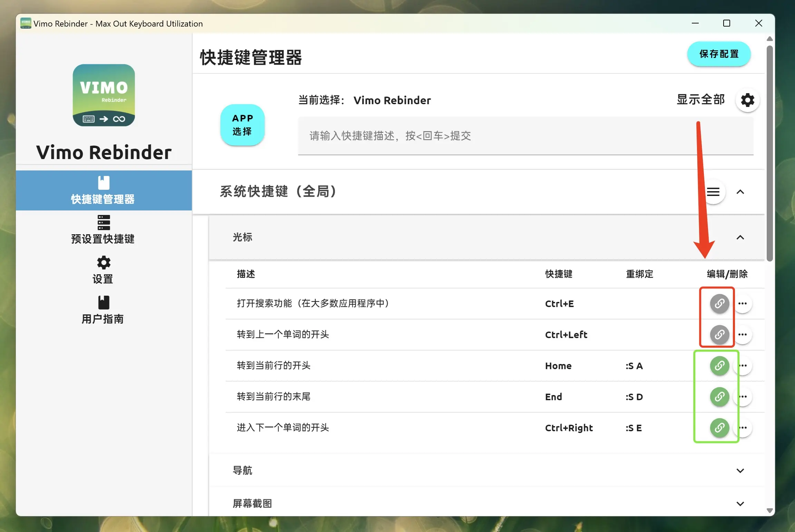Click the gear icon next to 显示全部
The image size is (795, 532).
pos(747,100)
